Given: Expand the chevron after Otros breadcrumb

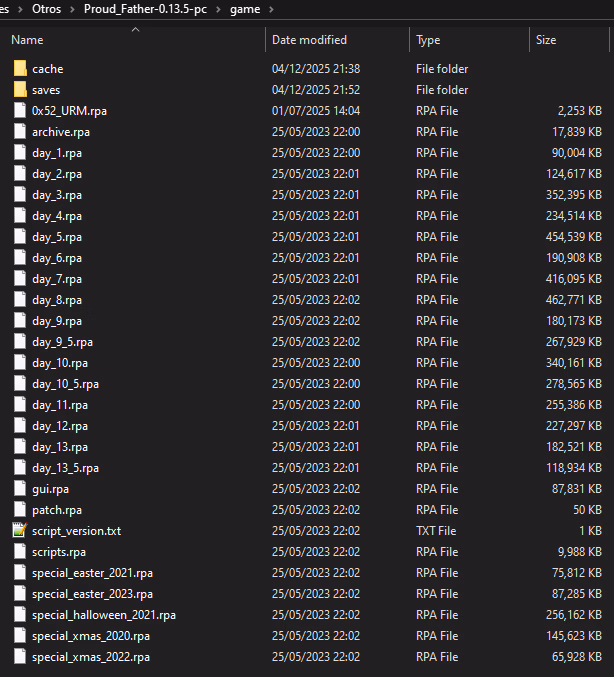Looking at the screenshot, I should [71, 10].
